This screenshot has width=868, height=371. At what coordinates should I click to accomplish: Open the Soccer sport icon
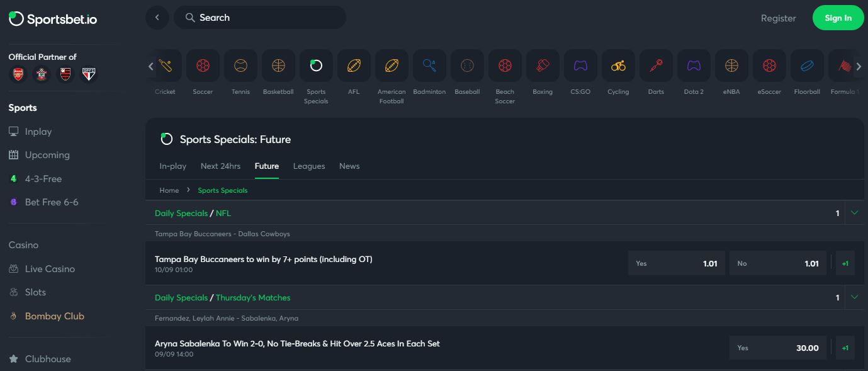[x=203, y=66]
